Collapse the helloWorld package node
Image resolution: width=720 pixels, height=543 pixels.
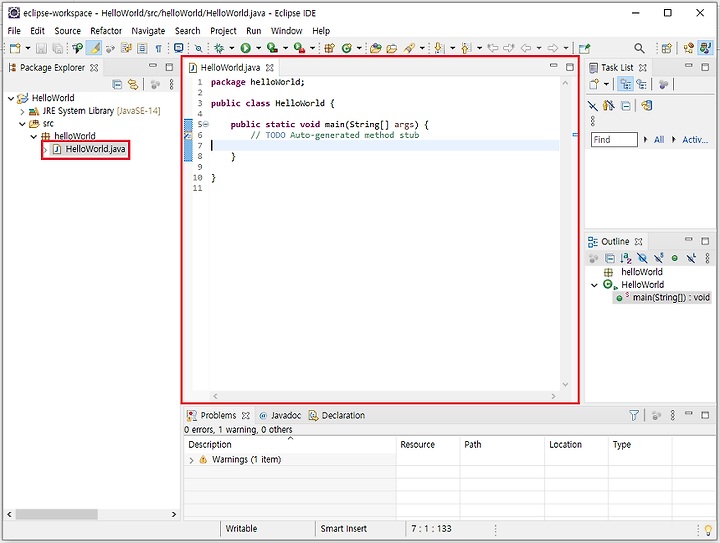34,136
